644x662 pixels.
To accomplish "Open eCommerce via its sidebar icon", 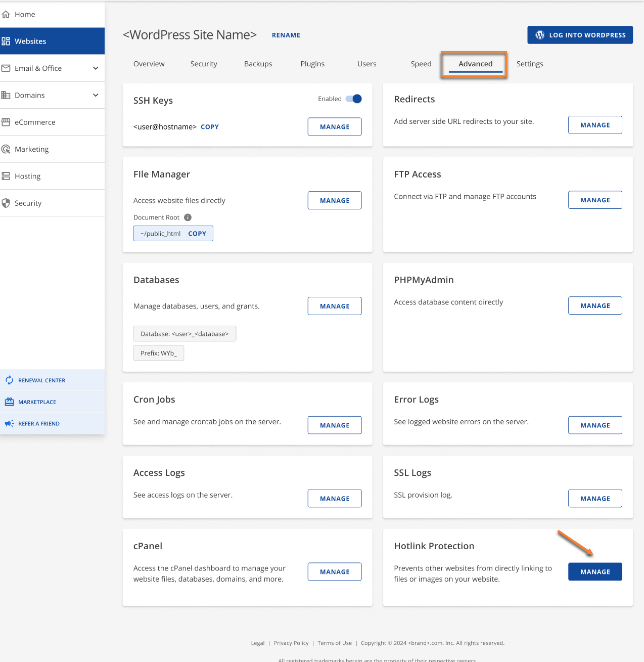I will 7,122.
